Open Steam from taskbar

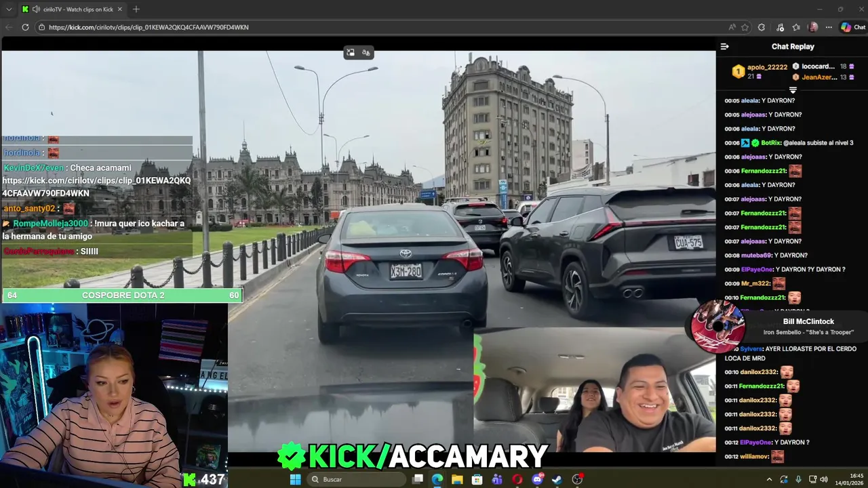[x=557, y=479]
